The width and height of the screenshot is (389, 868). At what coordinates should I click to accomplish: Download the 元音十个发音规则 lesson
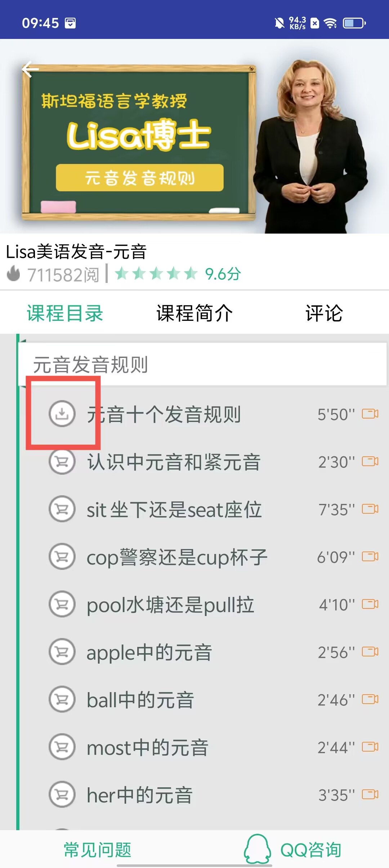[62, 414]
